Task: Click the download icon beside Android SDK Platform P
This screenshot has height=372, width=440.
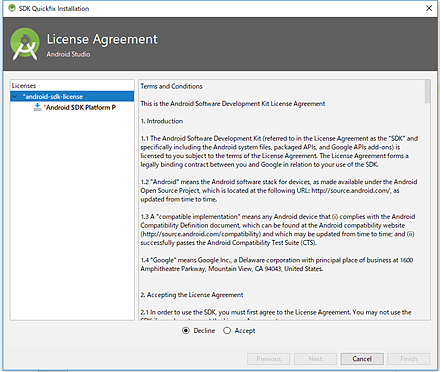Action: tap(37, 107)
